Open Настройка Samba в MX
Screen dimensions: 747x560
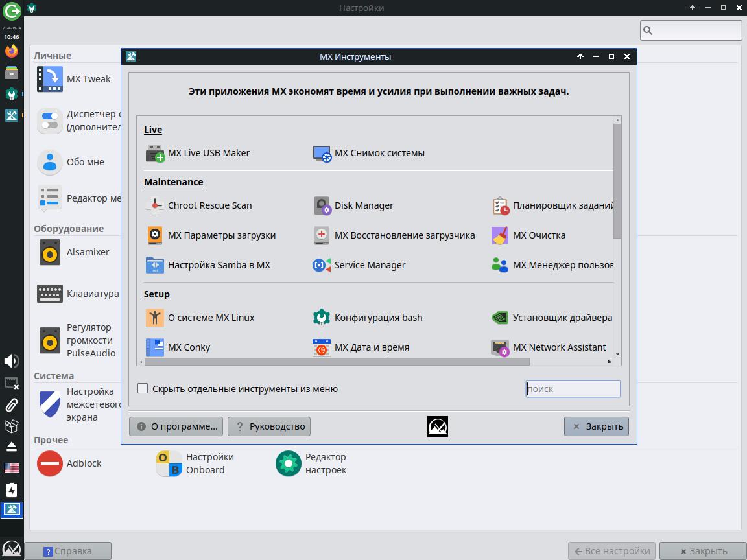207,265
